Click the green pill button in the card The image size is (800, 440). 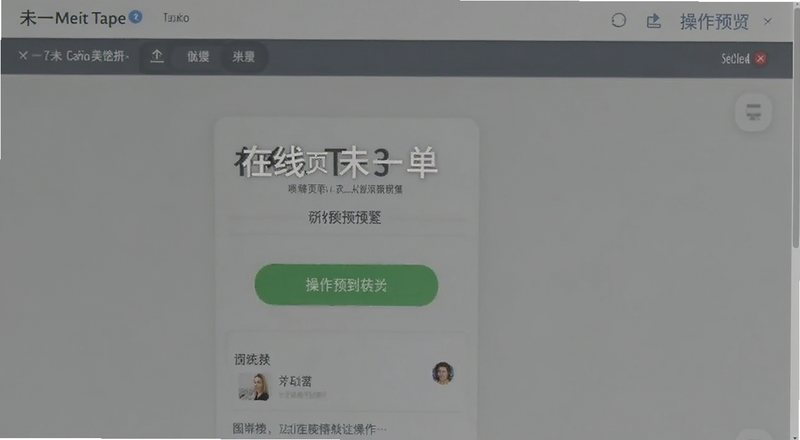point(346,285)
